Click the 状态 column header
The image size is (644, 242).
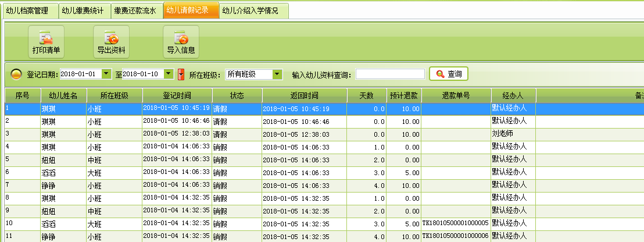pyautogui.click(x=237, y=95)
